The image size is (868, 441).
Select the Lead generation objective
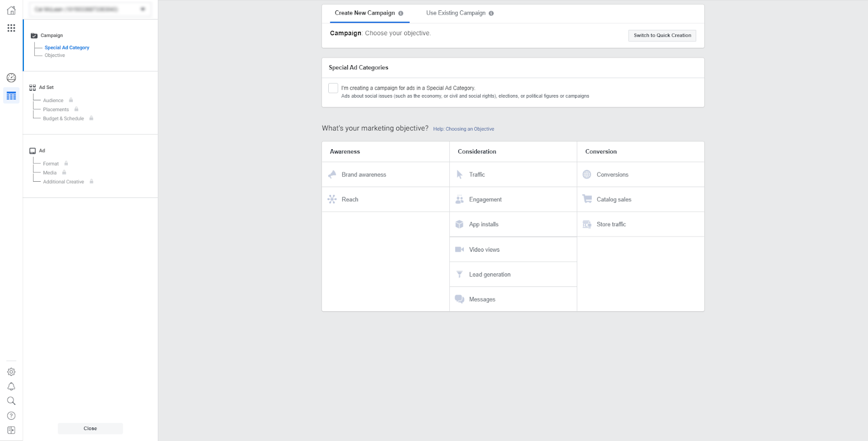[489, 274]
